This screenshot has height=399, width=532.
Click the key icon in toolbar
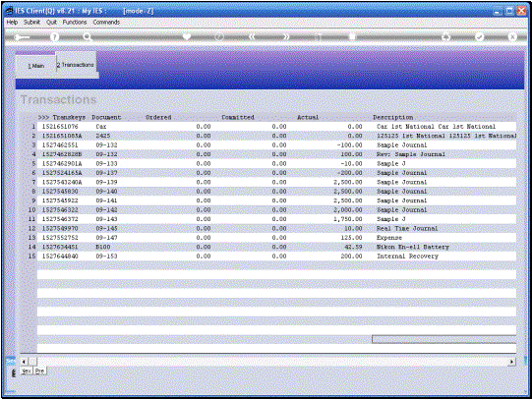(22, 37)
